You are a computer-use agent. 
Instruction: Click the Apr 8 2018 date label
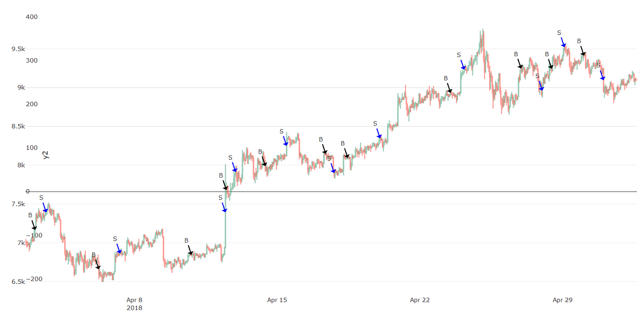point(134,304)
